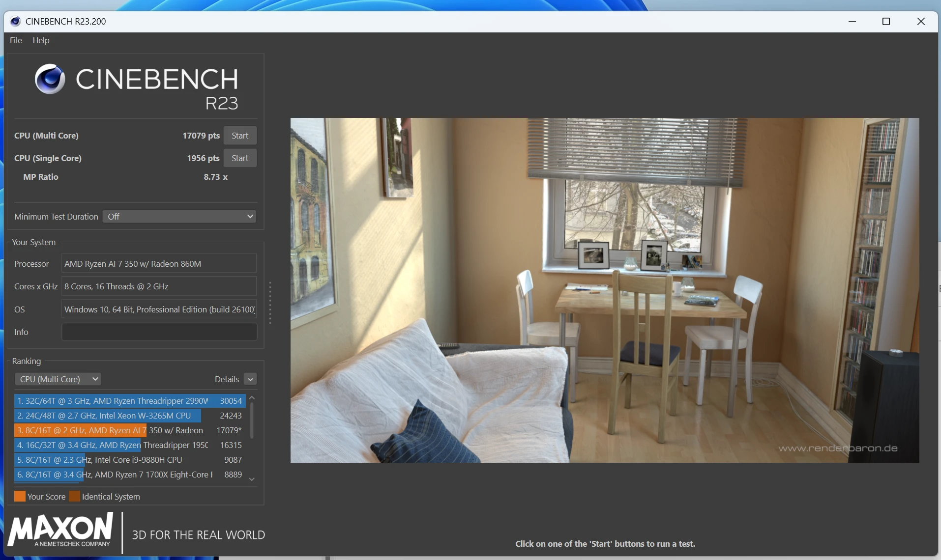941x560 pixels.
Task: Click the Cinebench title bar app icon
Action: click(x=15, y=21)
